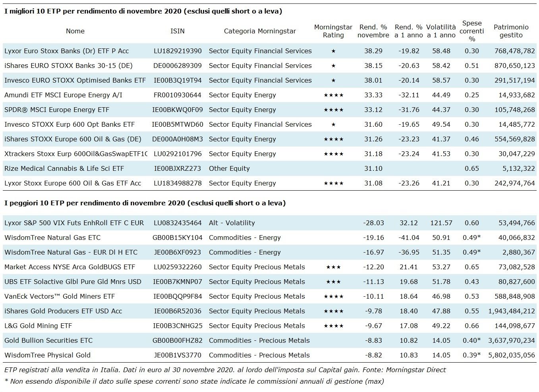Click the 5,802,035,056 patrimonio value
The width and height of the screenshot is (539, 392).
click(511, 355)
